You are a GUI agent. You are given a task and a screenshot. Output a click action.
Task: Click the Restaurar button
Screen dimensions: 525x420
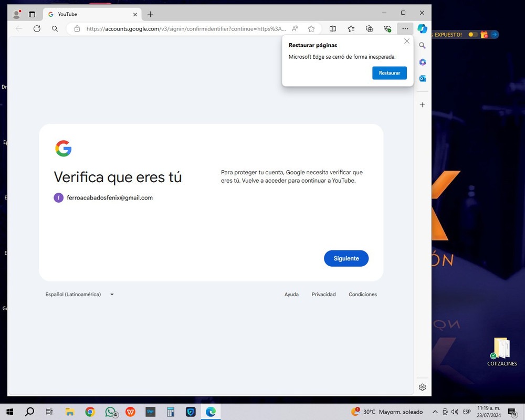(x=390, y=73)
